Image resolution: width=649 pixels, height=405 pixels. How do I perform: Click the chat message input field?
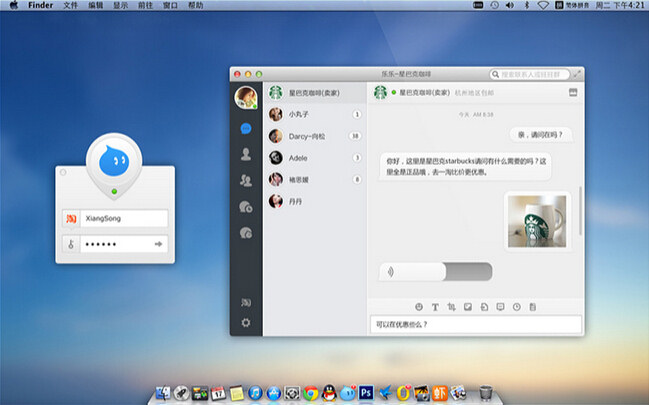coord(476,324)
